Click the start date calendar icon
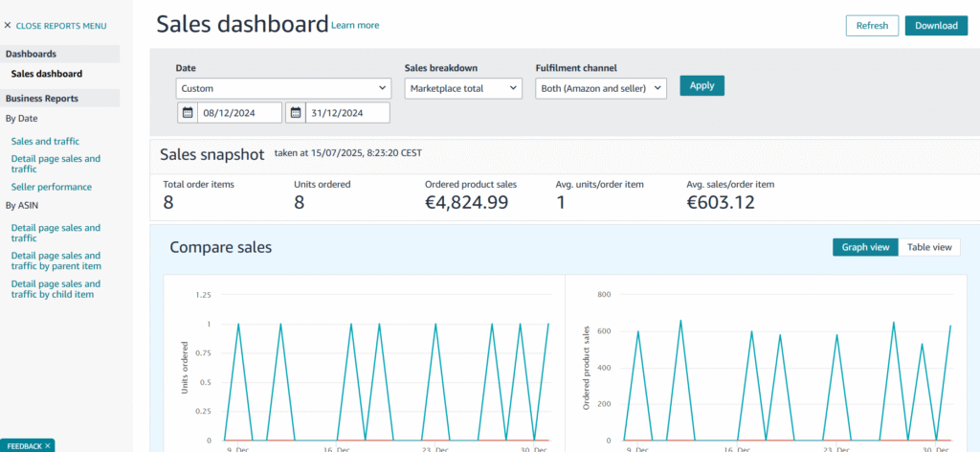Screen dimensions: 980x452 (x=188, y=113)
